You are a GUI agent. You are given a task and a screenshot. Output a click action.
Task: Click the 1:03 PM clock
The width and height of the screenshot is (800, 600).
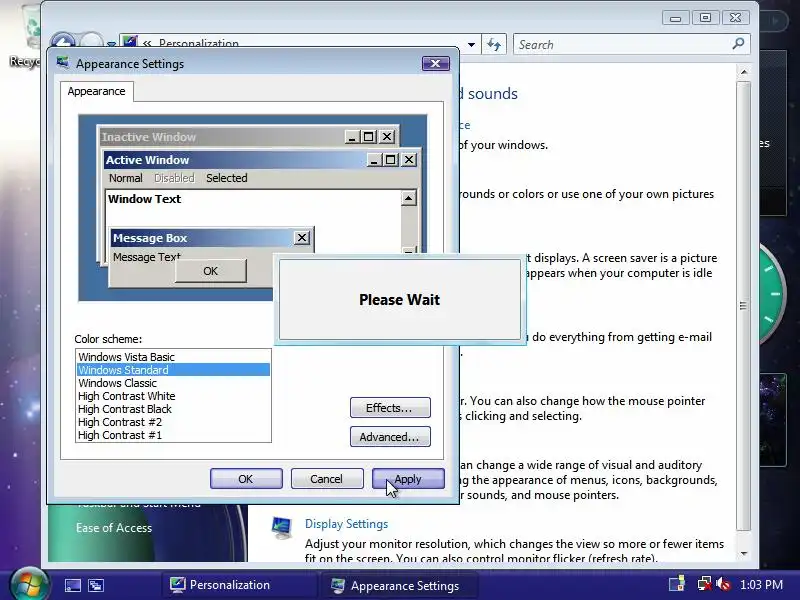tap(761, 584)
